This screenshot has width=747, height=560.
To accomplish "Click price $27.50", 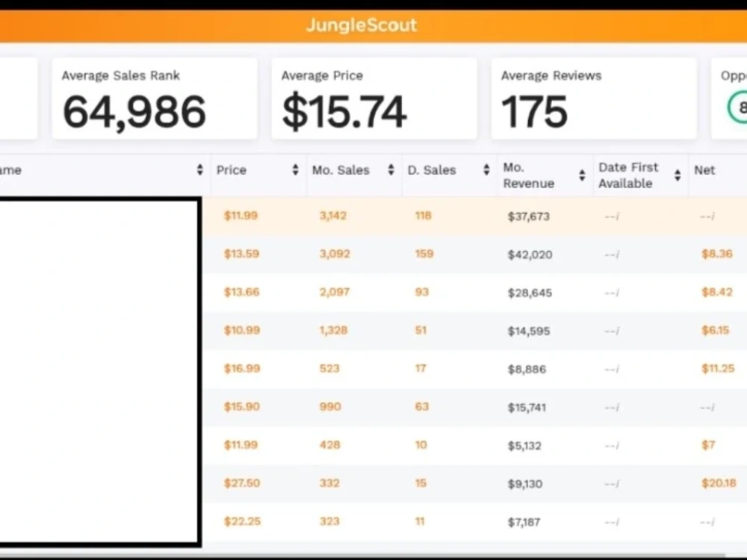I will coord(242,483).
